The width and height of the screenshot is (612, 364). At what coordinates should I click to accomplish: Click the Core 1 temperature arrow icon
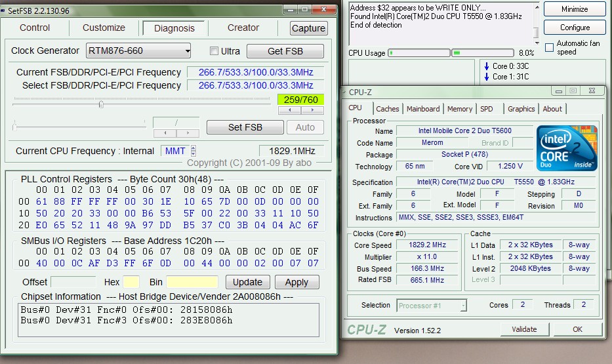(x=487, y=77)
